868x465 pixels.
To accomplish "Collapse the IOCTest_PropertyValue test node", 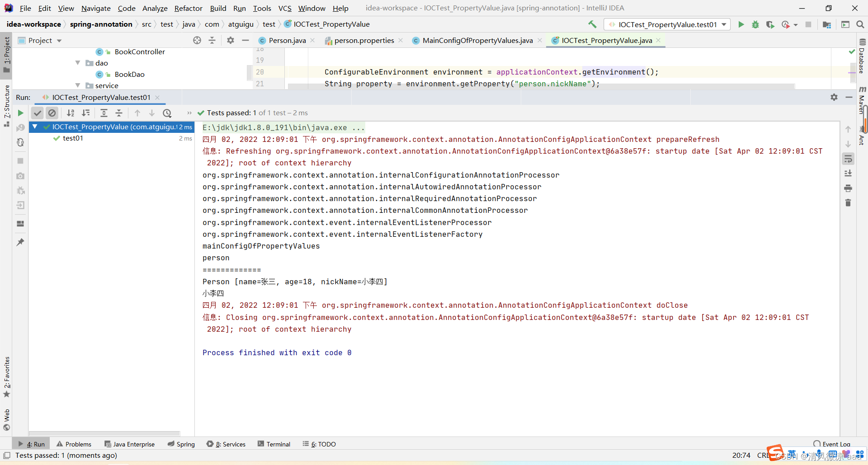I will pos(35,127).
